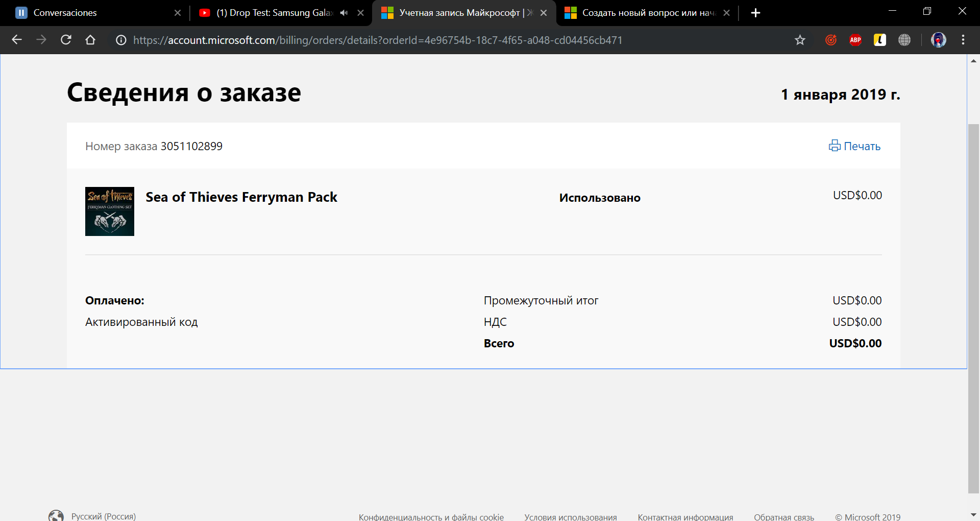Change language via Русский (Россия) link

(x=104, y=516)
